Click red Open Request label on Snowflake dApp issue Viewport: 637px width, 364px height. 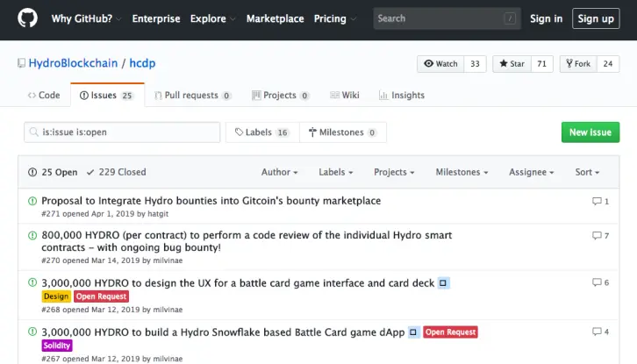tap(450, 332)
